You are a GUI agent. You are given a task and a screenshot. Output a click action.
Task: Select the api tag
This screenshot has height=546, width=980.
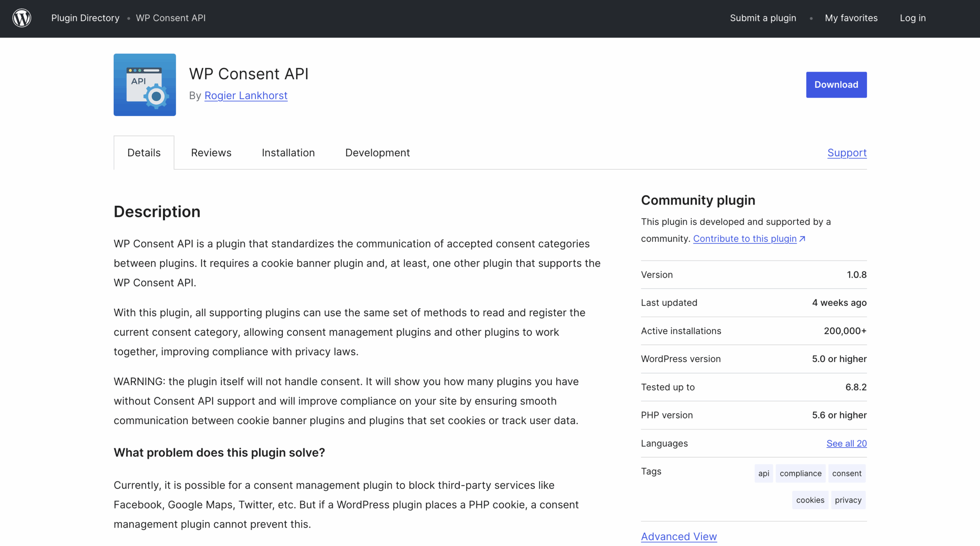click(x=763, y=473)
